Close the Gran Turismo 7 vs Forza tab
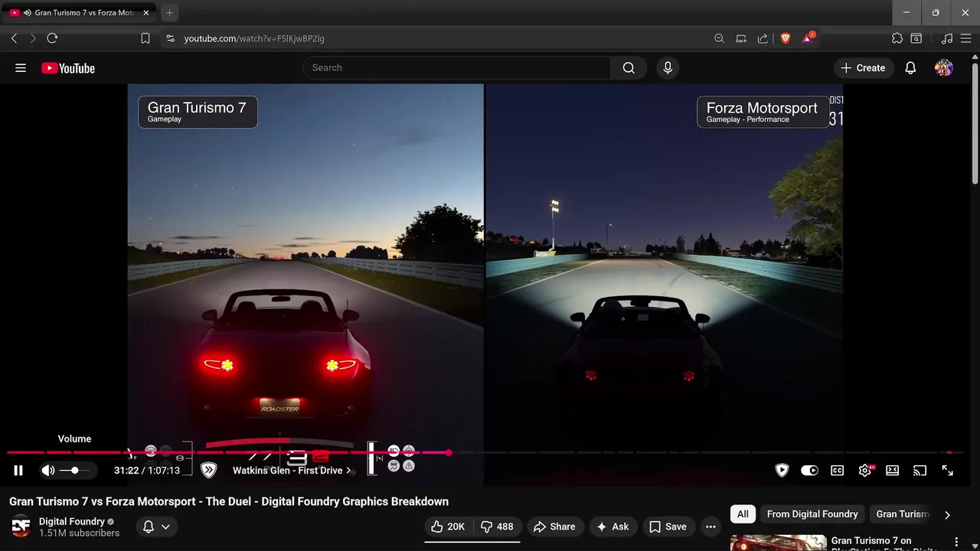 [x=146, y=13]
